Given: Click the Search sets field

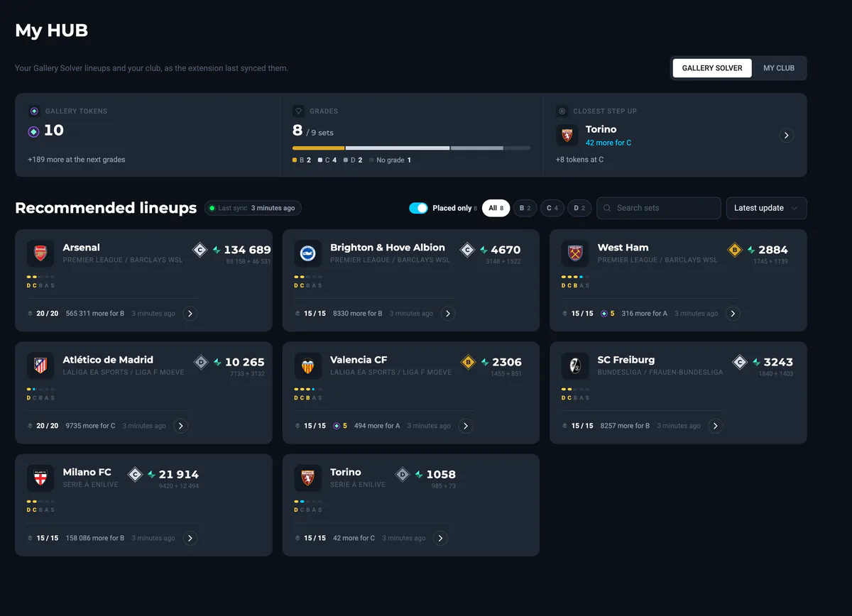Looking at the screenshot, I should coord(659,208).
